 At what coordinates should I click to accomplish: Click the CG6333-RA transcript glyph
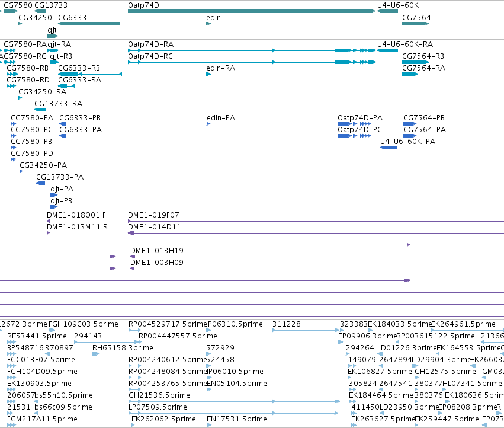click(66, 86)
